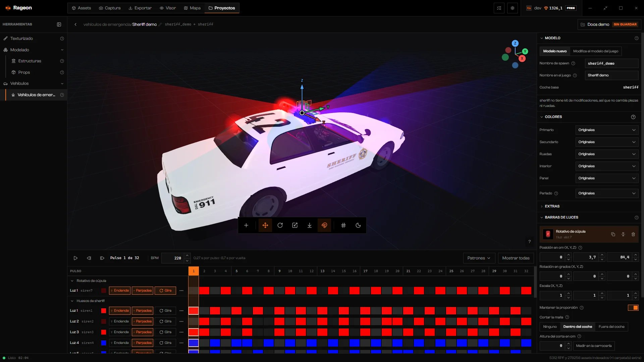
Task: Click the blue color swatch of Luz 4
Action: coord(104,343)
